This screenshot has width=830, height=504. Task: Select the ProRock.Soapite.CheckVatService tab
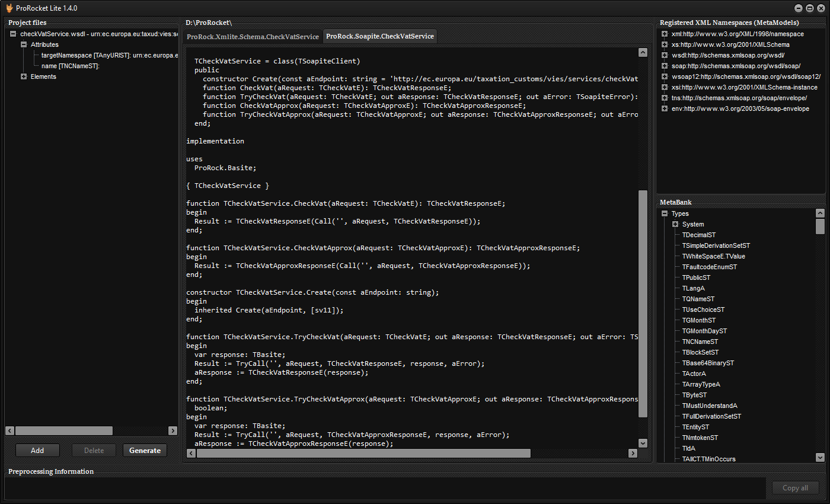(380, 36)
